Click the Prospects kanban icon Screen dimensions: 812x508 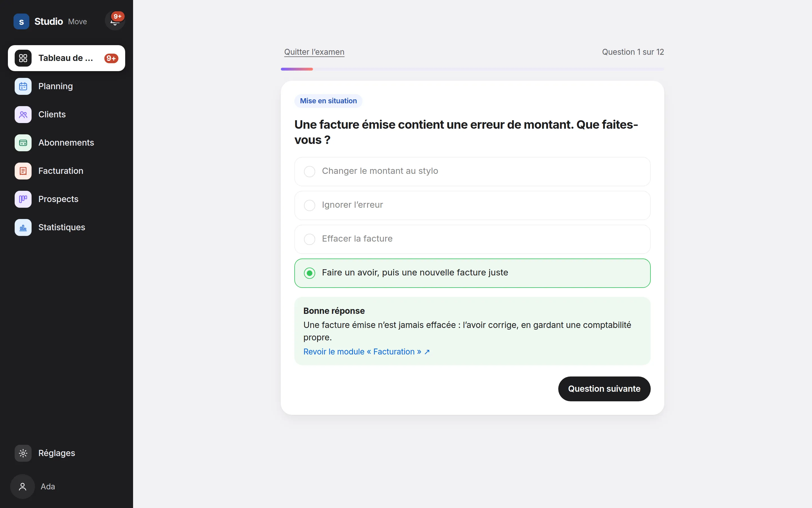pyautogui.click(x=23, y=199)
